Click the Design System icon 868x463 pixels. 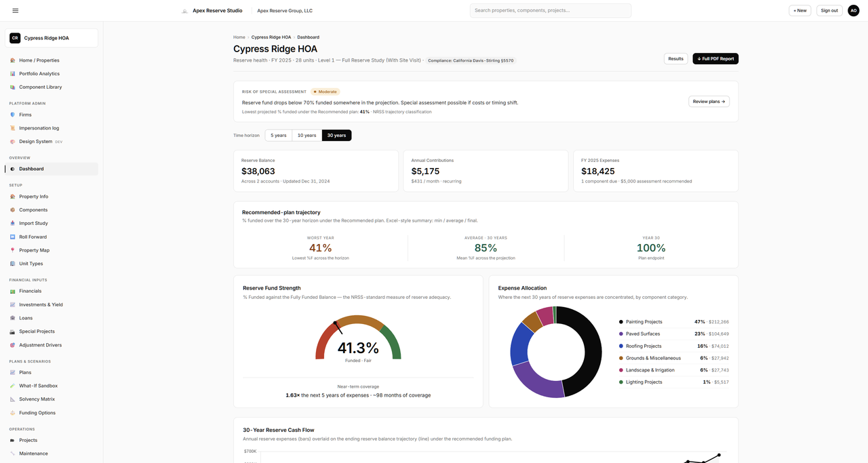(13, 142)
